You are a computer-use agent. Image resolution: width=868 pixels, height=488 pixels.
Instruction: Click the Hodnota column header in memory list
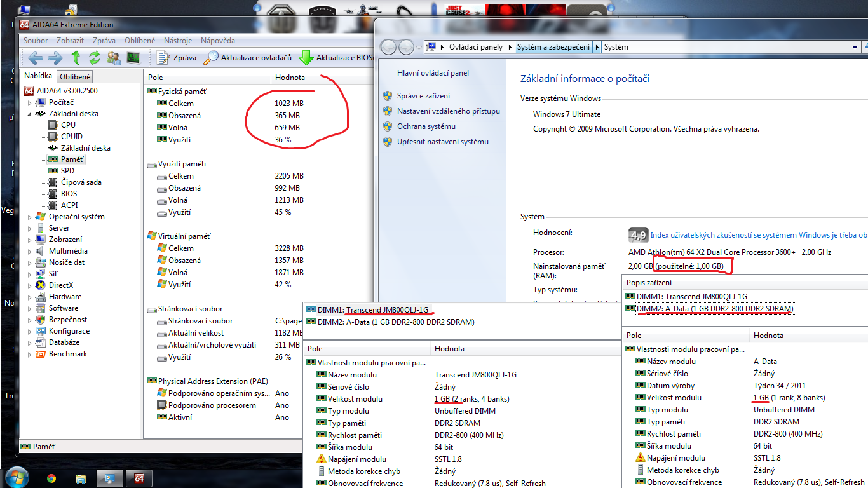pos(322,78)
